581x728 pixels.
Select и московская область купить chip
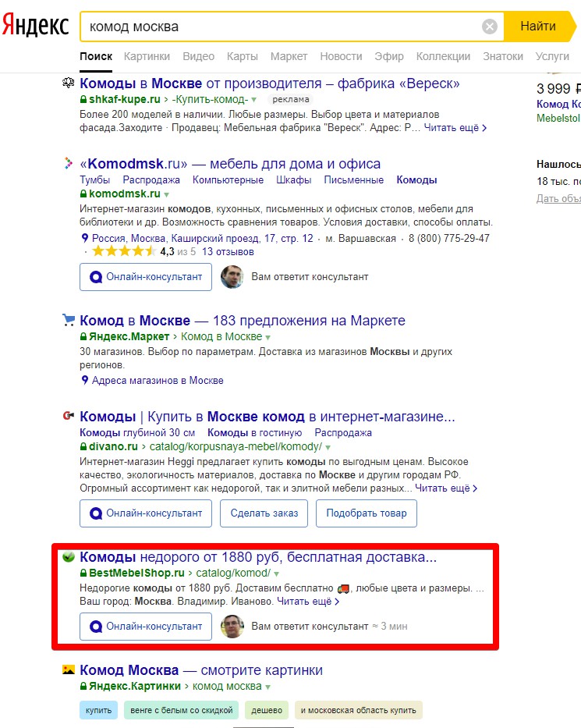point(358,710)
